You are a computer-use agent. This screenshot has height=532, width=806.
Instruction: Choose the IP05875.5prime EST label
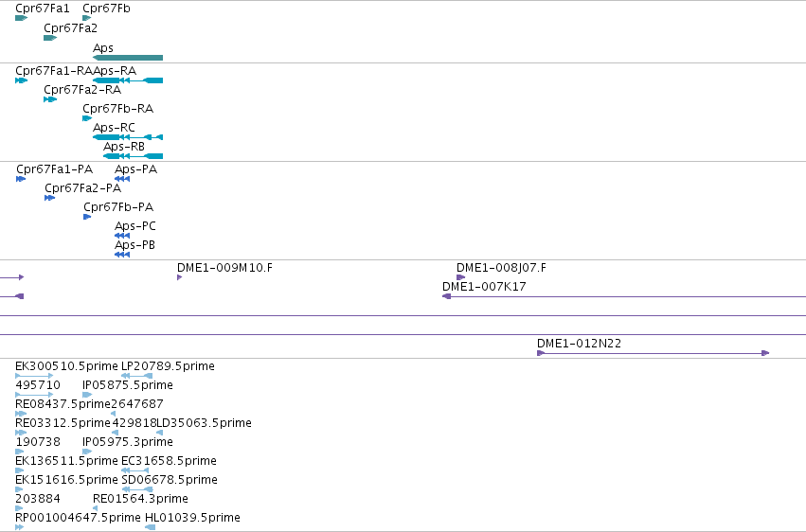tap(128, 385)
